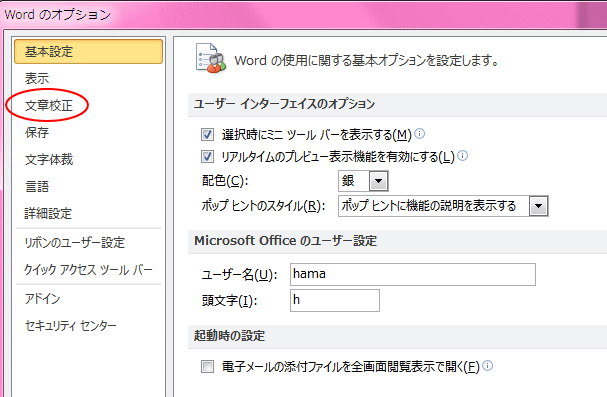Open the 文字体裁 category
Image resolution: width=607 pixels, height=397 pixels.
[49, 159]
